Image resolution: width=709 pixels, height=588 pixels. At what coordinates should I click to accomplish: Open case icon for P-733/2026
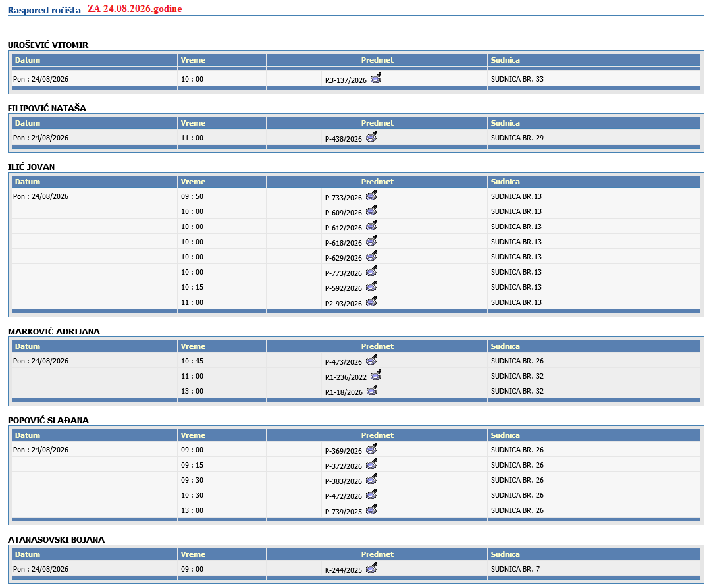(x=371, y=196)
